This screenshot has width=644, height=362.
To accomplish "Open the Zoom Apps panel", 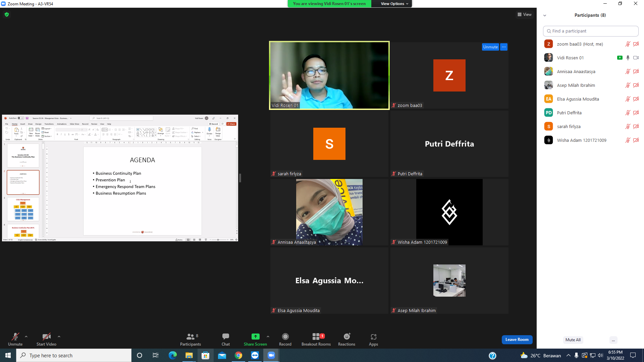I will click(373, 339).
